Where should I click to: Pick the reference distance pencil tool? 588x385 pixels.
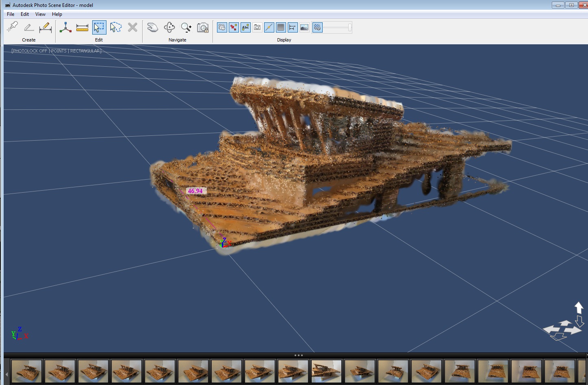[x=45, y=27]
